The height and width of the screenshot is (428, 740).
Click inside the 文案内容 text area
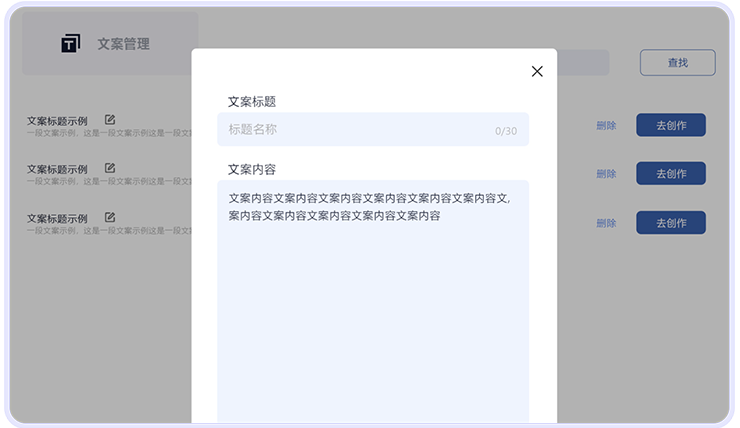(372, 300)
